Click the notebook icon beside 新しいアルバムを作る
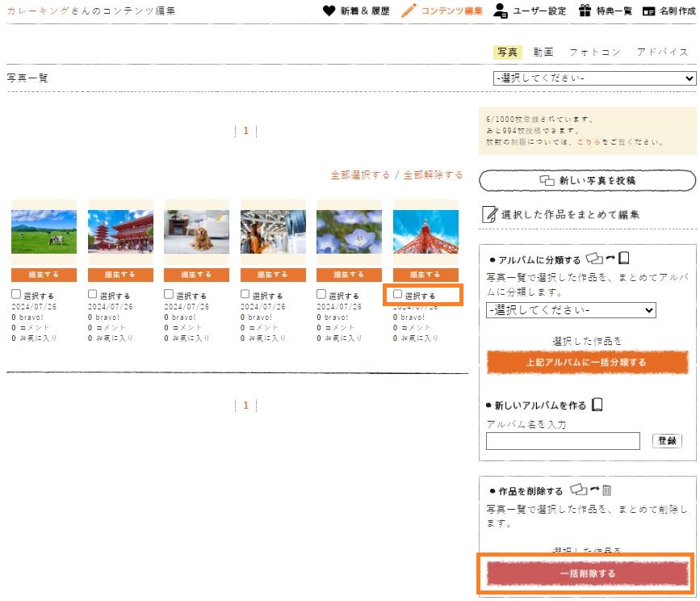This screenshot has width=700, height=601. coord(596,404)
